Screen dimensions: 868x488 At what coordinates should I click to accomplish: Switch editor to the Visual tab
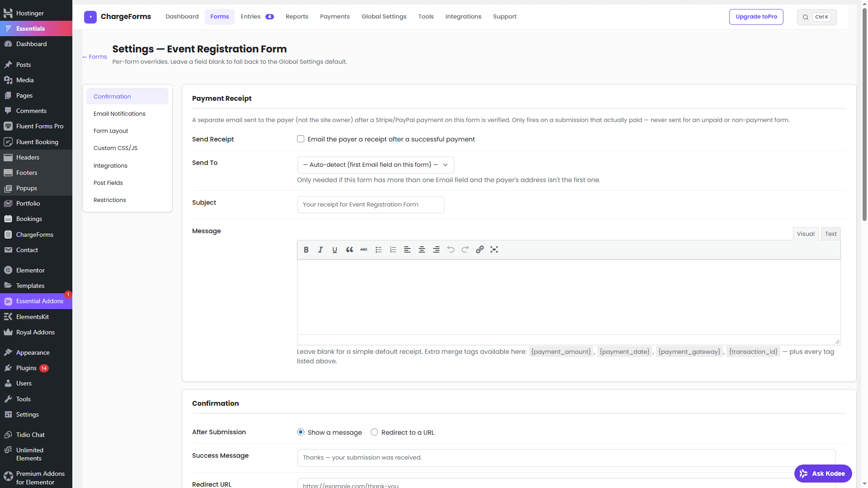[x=806, y=234]
